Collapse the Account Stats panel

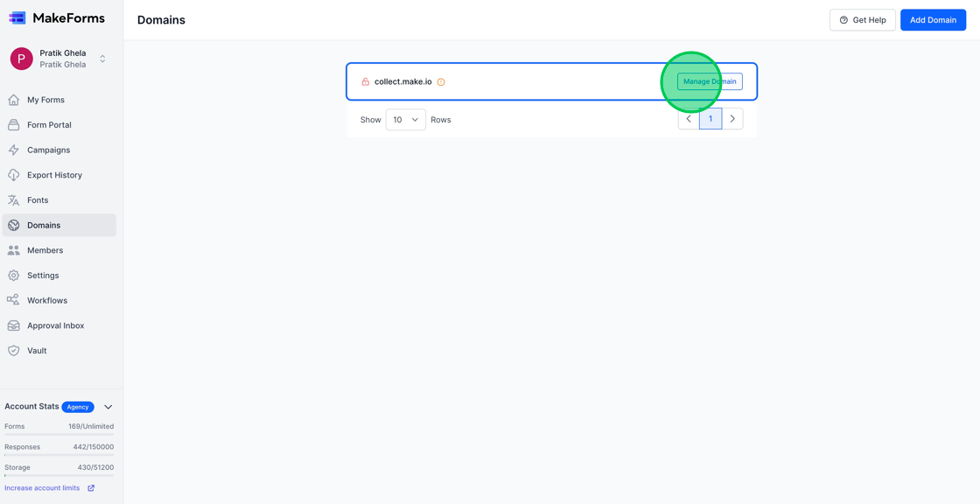(x=108, y=406)
